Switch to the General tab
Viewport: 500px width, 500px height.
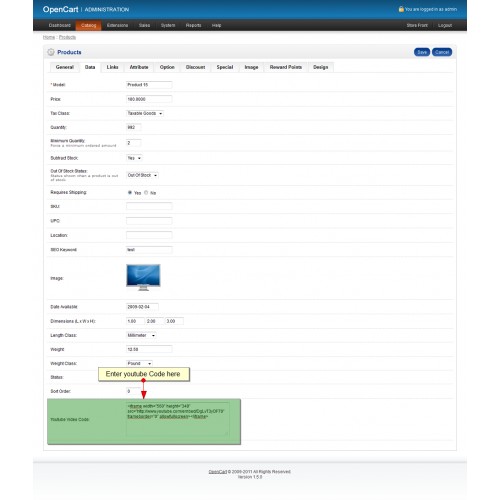pos(65,67)
